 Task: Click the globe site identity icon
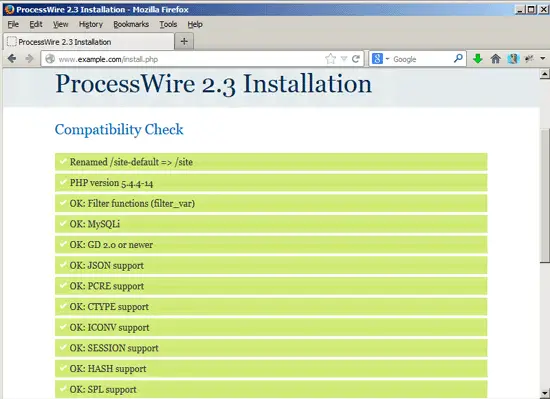click(50, 59)
